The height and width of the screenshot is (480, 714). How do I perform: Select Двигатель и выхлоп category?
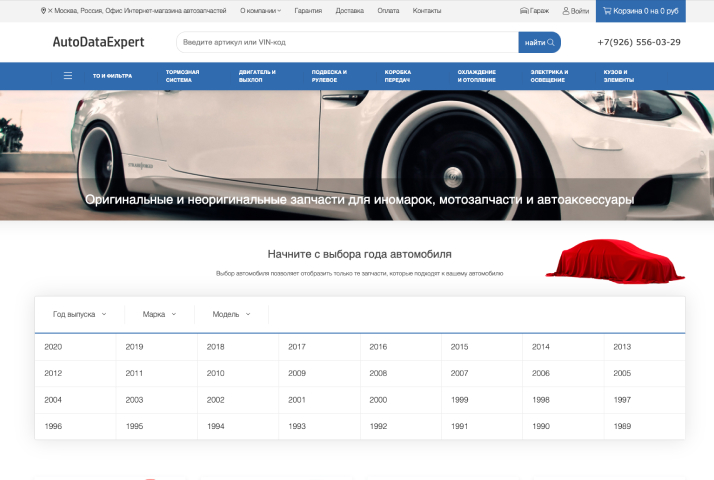coord(257,76)
